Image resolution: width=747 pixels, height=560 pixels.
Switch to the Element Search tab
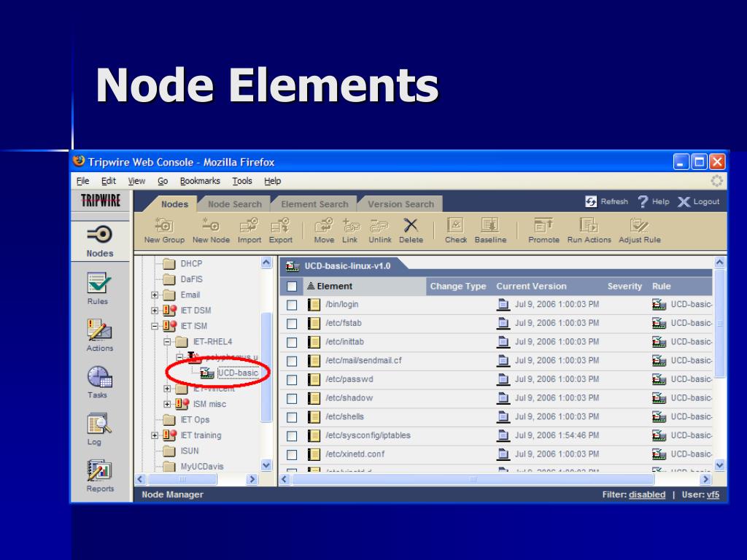[x=314, y=204]
